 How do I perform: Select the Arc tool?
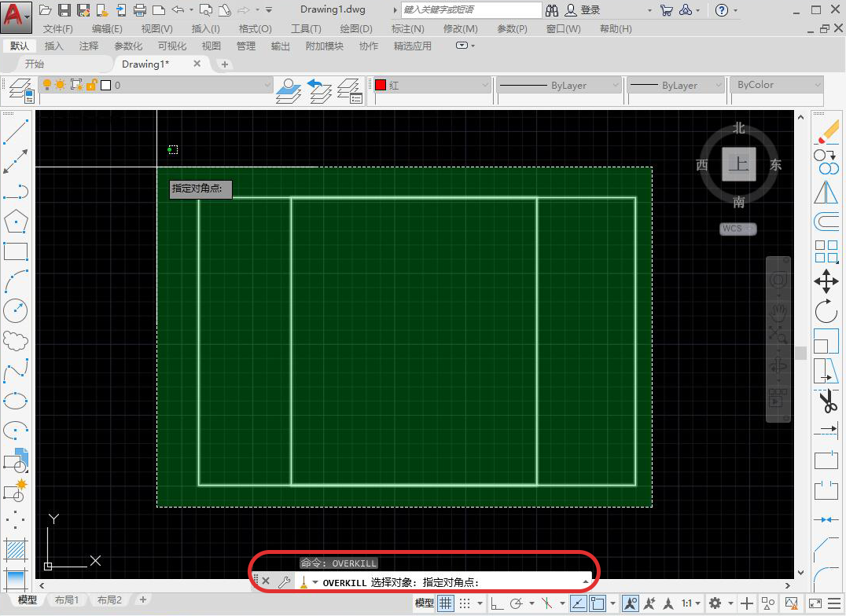(16, 280)
